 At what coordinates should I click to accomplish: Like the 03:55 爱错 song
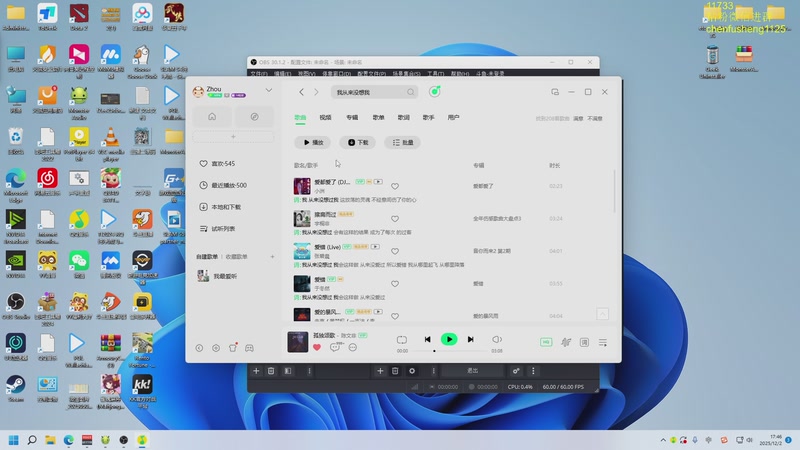(395, 284)
